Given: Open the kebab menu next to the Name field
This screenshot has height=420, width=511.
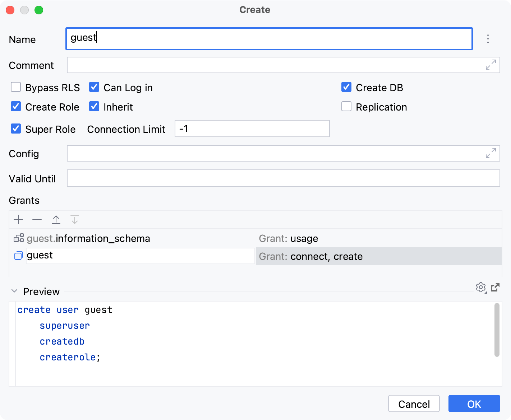Looking at the screenshot, I should pos(488,39).
